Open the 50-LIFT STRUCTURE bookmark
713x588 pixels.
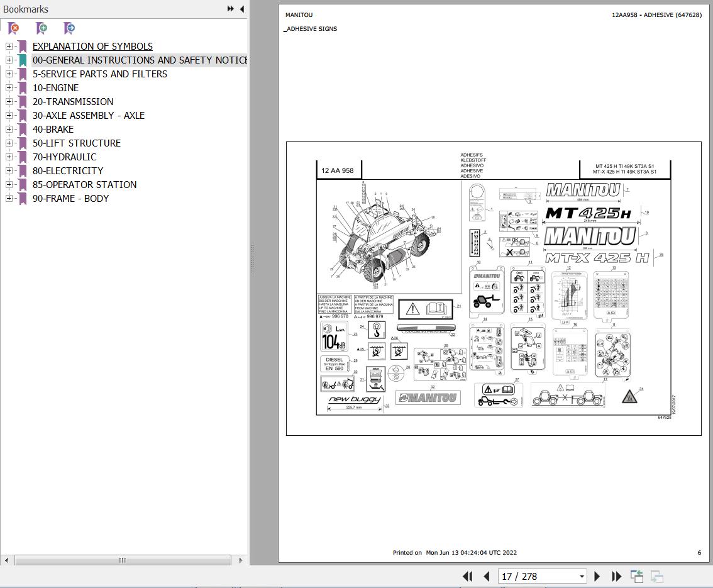pos(77,143)
